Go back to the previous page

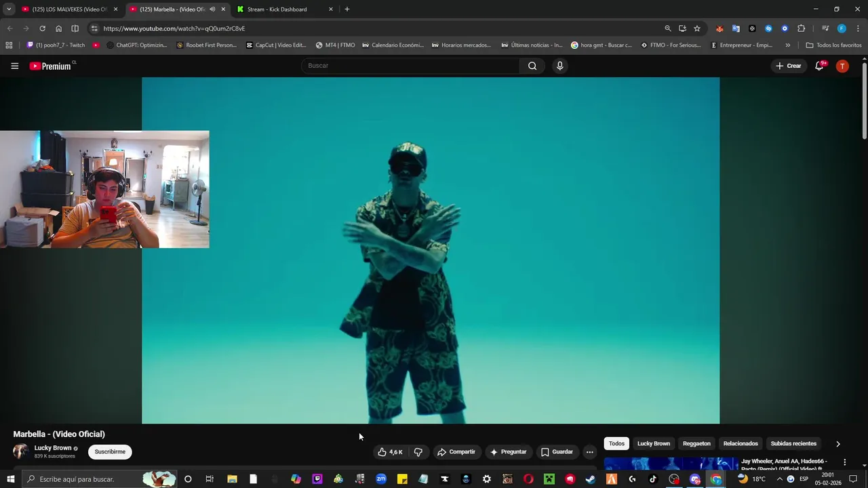click(x=9, y=28)
